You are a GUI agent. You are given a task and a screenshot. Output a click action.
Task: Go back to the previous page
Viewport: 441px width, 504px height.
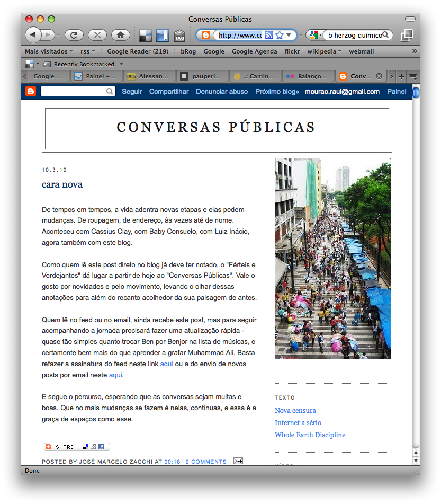(33, 35)
